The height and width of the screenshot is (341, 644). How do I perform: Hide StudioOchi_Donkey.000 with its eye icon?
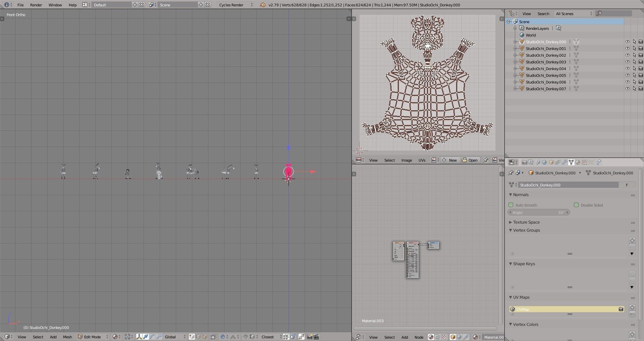pyautogui.click(x=627, y=42)
